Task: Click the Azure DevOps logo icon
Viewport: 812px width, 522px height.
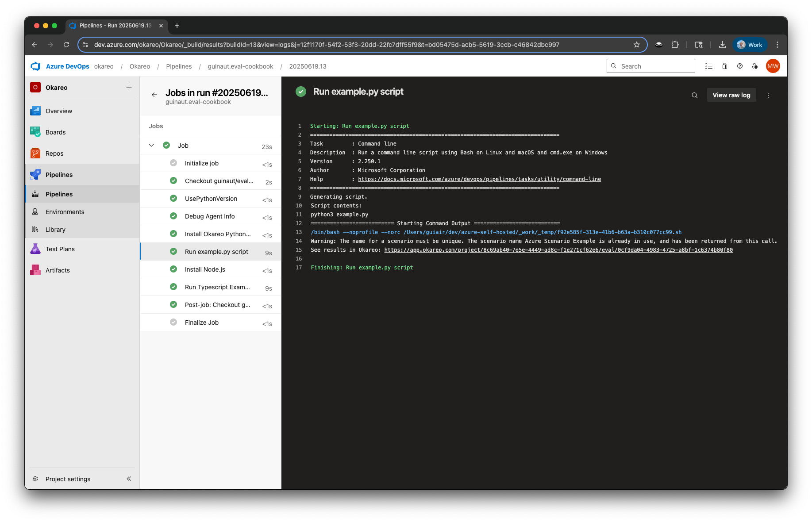Action: [35, 66]
